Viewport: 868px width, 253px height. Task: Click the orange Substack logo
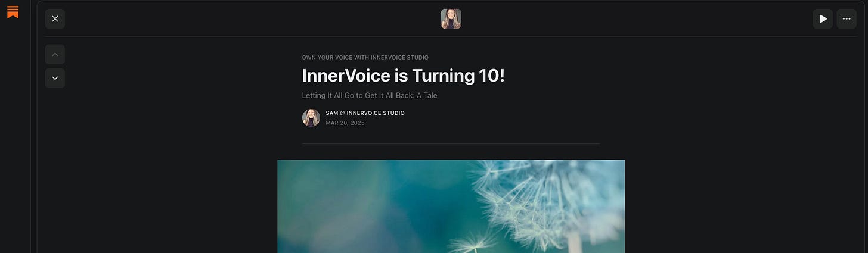pos(13,12)
